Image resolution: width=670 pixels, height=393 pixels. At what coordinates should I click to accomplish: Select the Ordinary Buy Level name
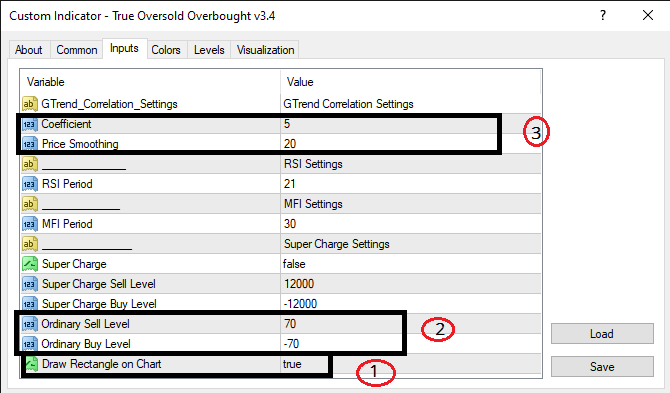(x=86, y=344)
